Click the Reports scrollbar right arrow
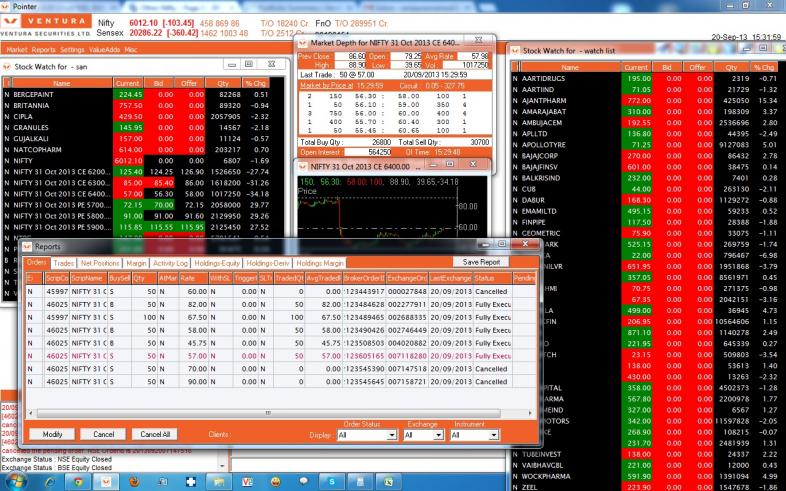The height and width of the screenshot is (491, 786). coord(530,413)
